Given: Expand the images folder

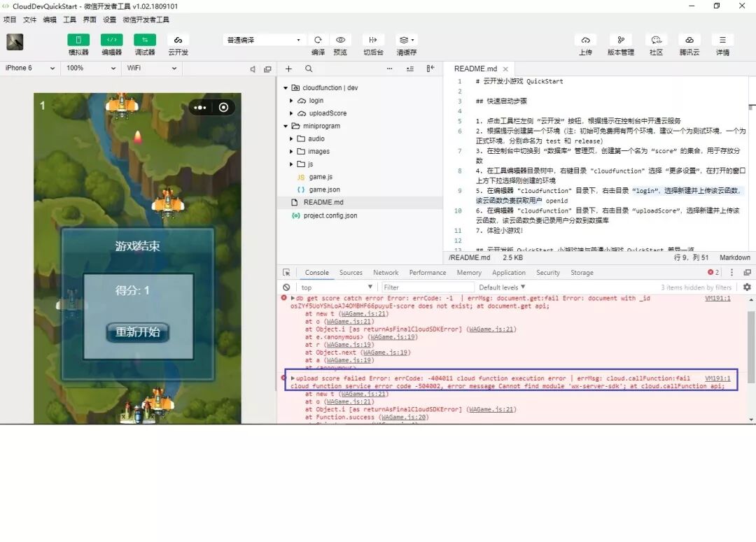Looking at the screenshot, I should click(291, 151).
